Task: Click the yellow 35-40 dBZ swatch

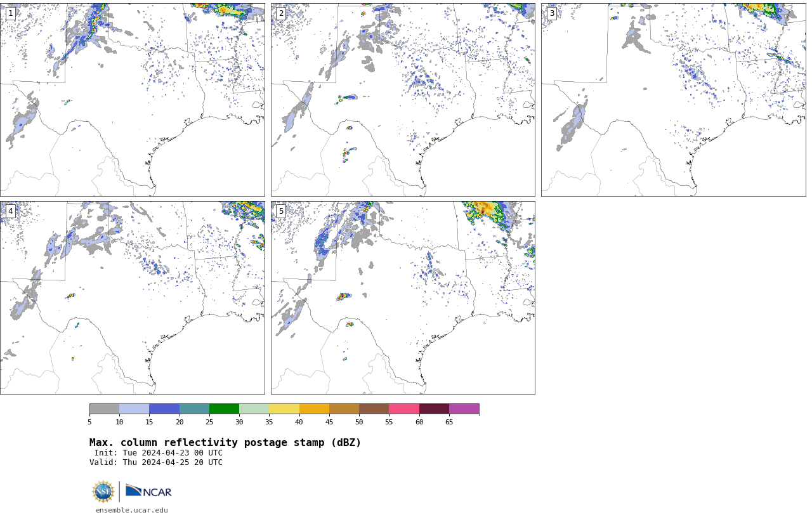Action: click(284, 409)
